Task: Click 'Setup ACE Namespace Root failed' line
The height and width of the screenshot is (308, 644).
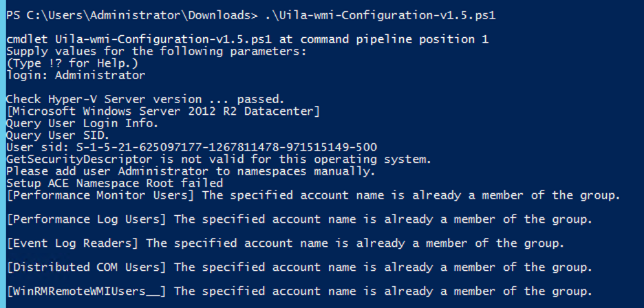Action: (x=115, y=183)
